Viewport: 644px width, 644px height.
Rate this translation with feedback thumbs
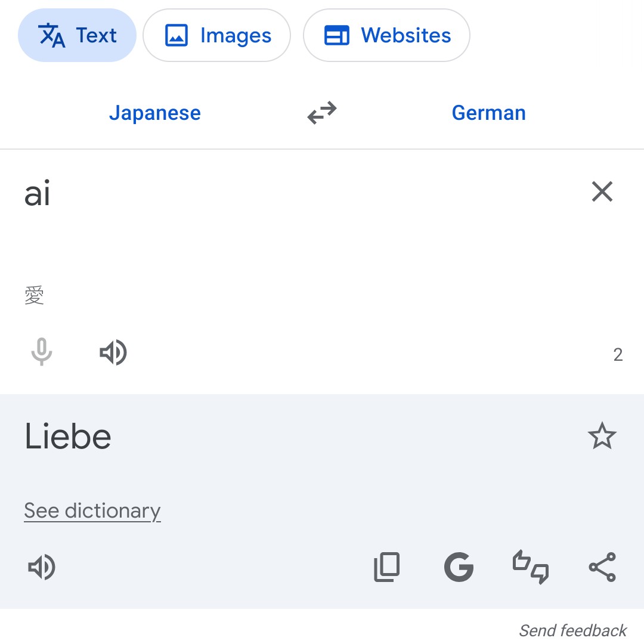click(x=530, y=567)
